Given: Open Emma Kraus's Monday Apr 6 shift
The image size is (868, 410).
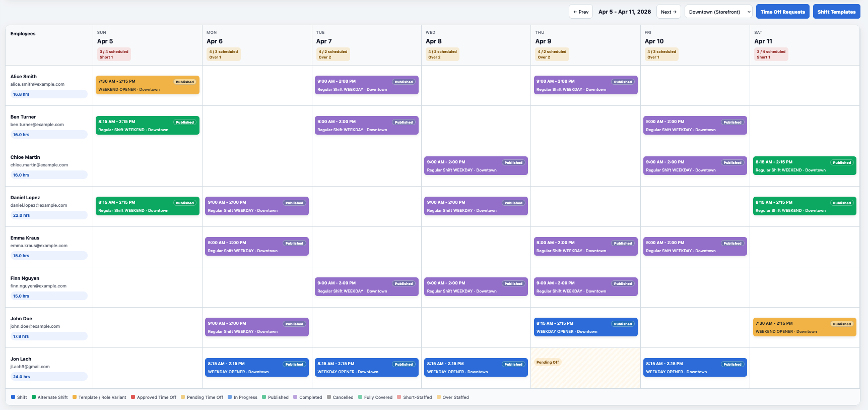Looking at the screenshot, I should coord(257,246).
